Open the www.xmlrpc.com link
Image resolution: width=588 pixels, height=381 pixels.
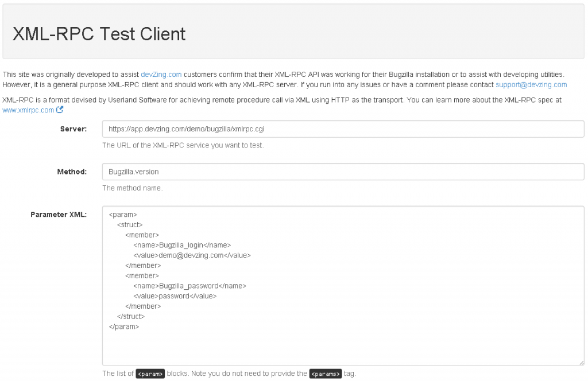click(x=28, y=110)
